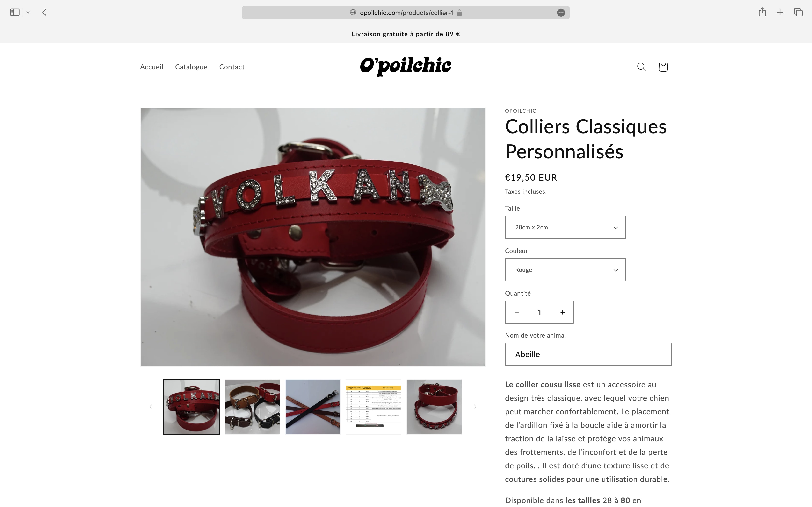Open the search magnifier icon
The height and width of the screenshot is (507, 812).
(642, 67)
